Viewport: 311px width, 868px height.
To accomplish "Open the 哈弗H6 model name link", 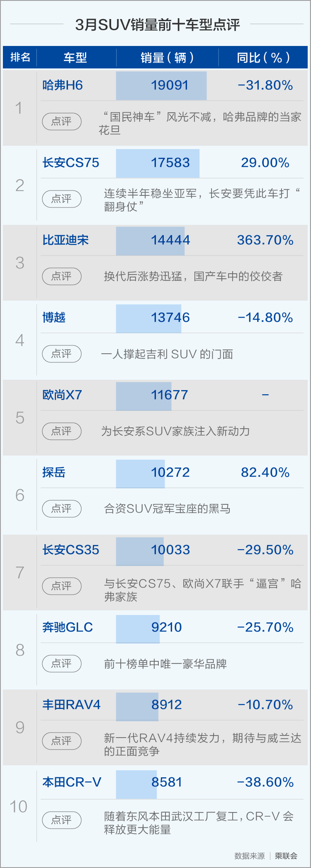I will pos(63,85).
